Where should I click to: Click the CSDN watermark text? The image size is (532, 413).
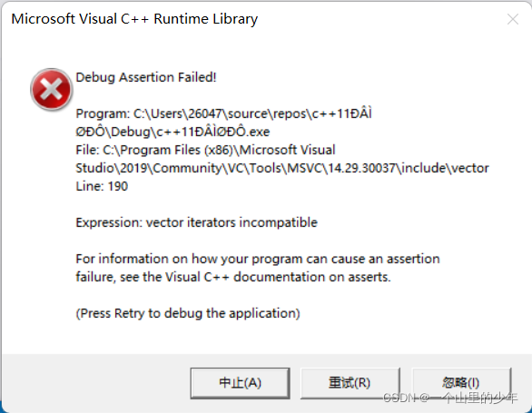coord(450,398)
